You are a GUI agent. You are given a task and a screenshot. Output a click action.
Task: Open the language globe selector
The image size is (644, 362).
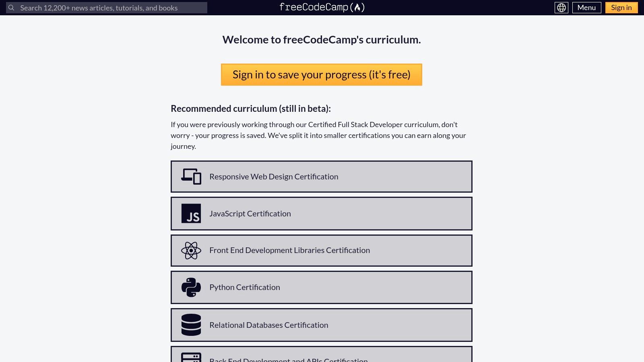(561, 8)
